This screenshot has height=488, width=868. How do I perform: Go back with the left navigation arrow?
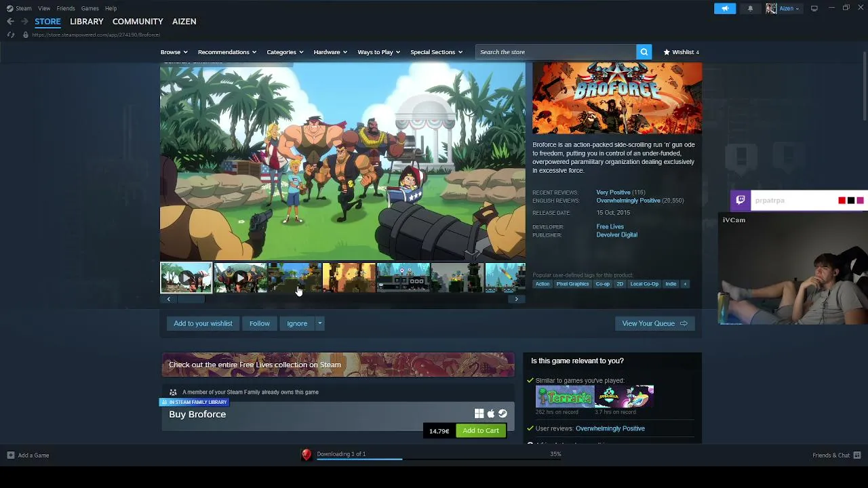[x=10, y=22]
